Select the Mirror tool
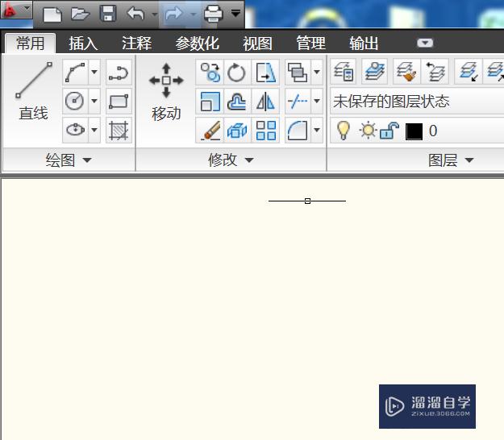504x440 pixels. [x=265, y=102]
